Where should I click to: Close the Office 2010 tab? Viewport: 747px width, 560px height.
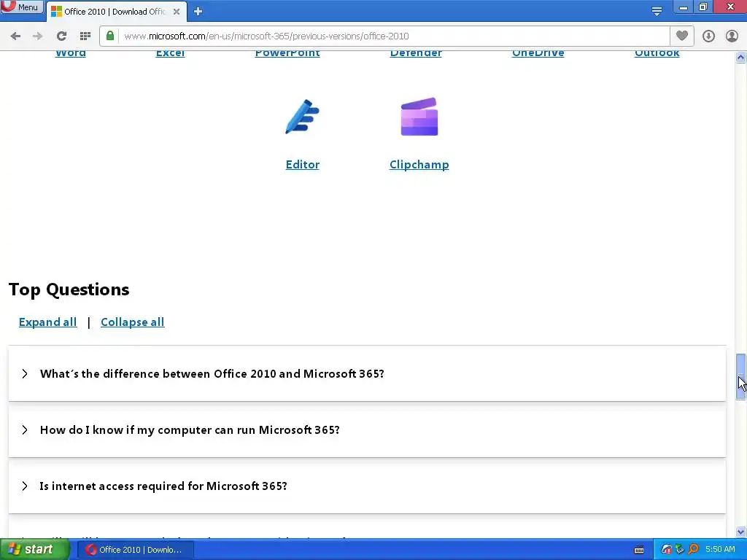click(x=177, y=12)
